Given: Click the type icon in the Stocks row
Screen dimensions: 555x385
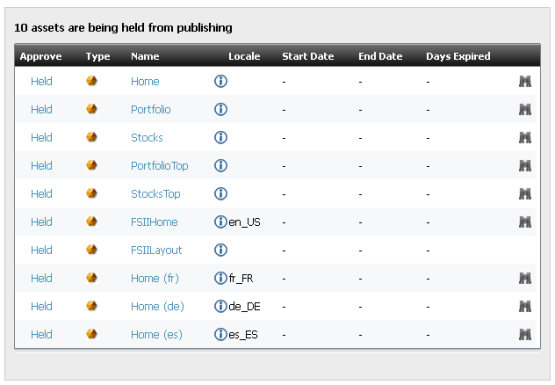Looking at the screenshot, I should 92,137.
